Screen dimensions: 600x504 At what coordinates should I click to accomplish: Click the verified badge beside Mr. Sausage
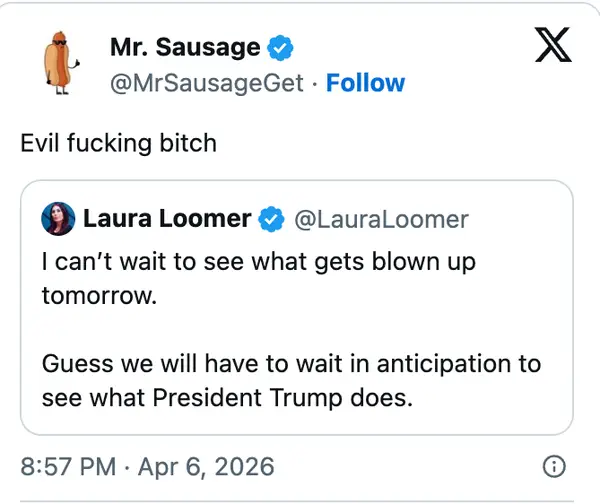tap(284, 48)
